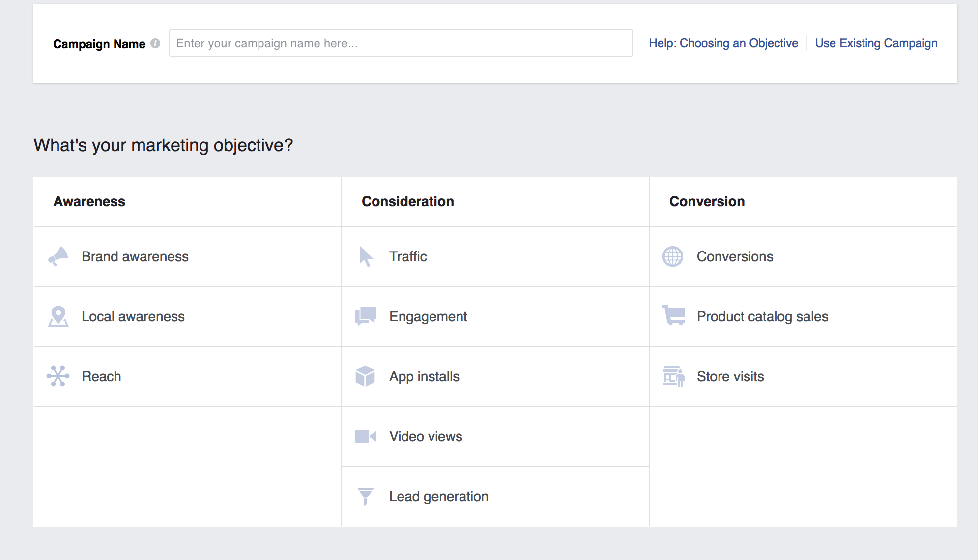
Task: Choose the Lead generation objective
Action: (x=495, y=497)
